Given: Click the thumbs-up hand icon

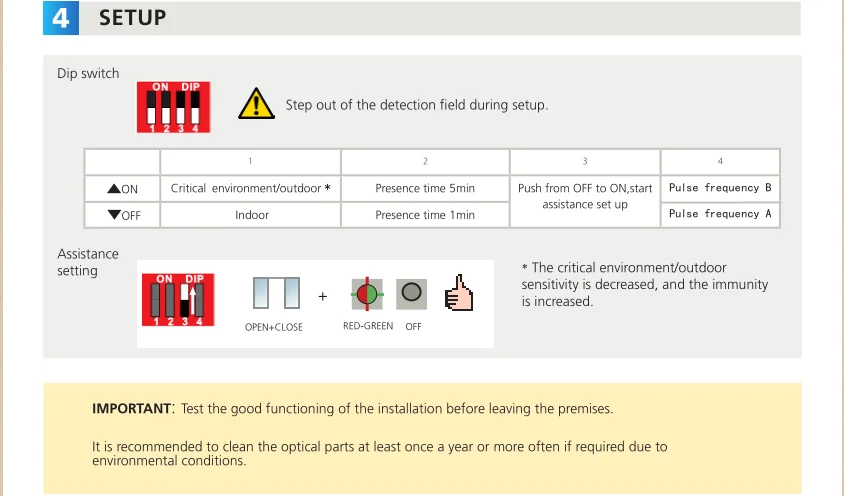Looking at the screenshot, I should (458, 293).
